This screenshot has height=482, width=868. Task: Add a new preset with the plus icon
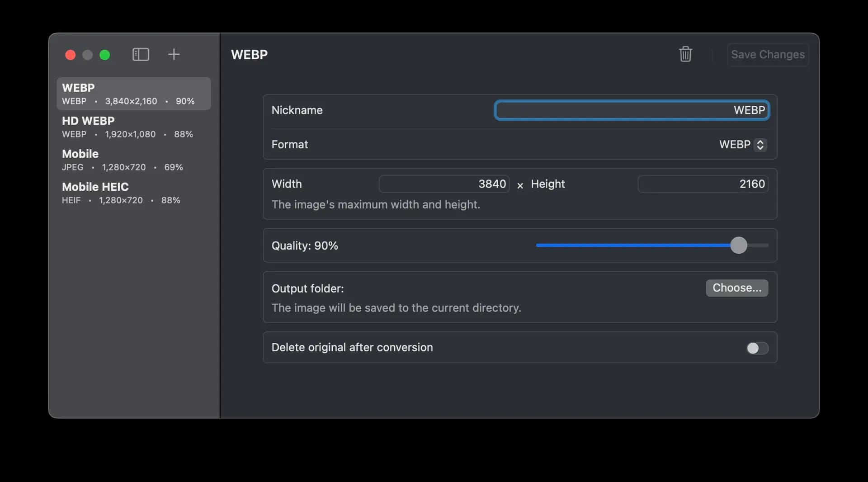[174, 55]
